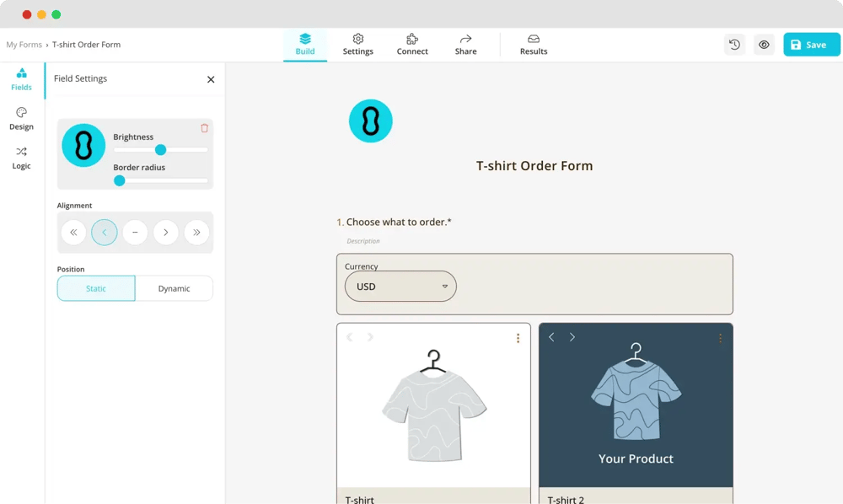The width and height of the screenshot is (843, 504).
Task: Click the next arrow on the T-shirt 2 image
Action: (x=572, y=336)
